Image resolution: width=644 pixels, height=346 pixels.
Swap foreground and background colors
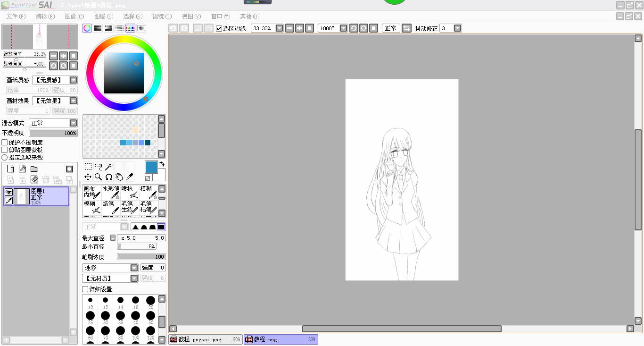pyautogui.click(x=162, y=164)
